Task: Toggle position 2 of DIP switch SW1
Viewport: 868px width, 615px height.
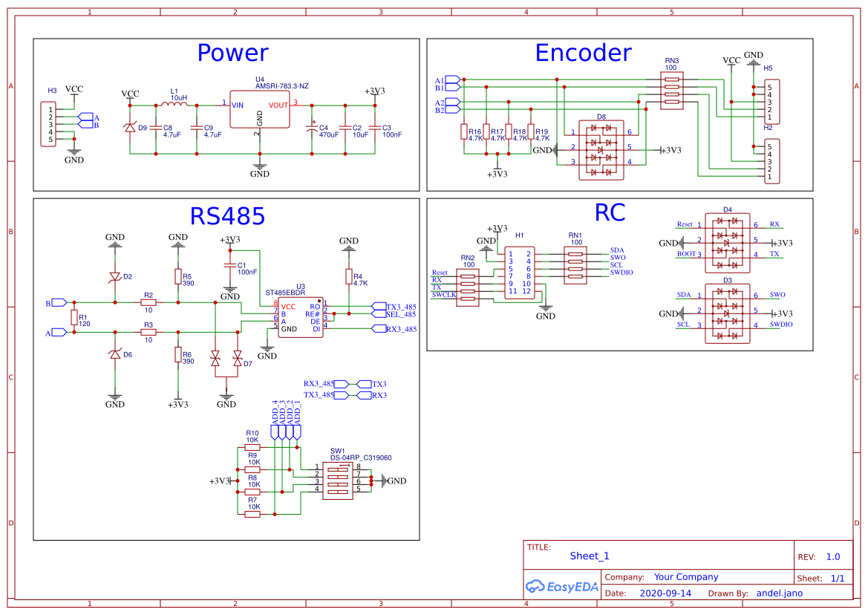Action: pyautogui.click(x=338, y=477)
